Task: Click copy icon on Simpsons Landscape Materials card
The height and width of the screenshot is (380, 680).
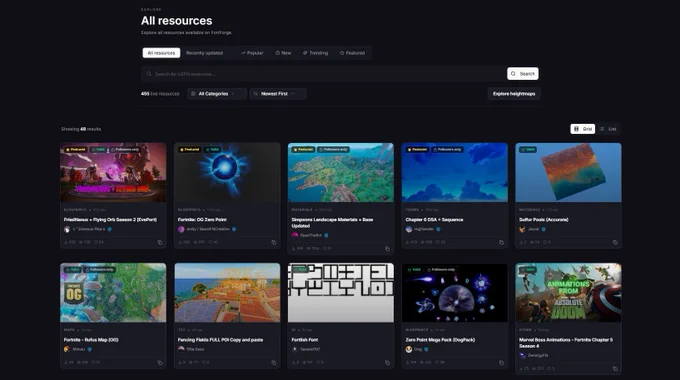Action: (387, 249)
